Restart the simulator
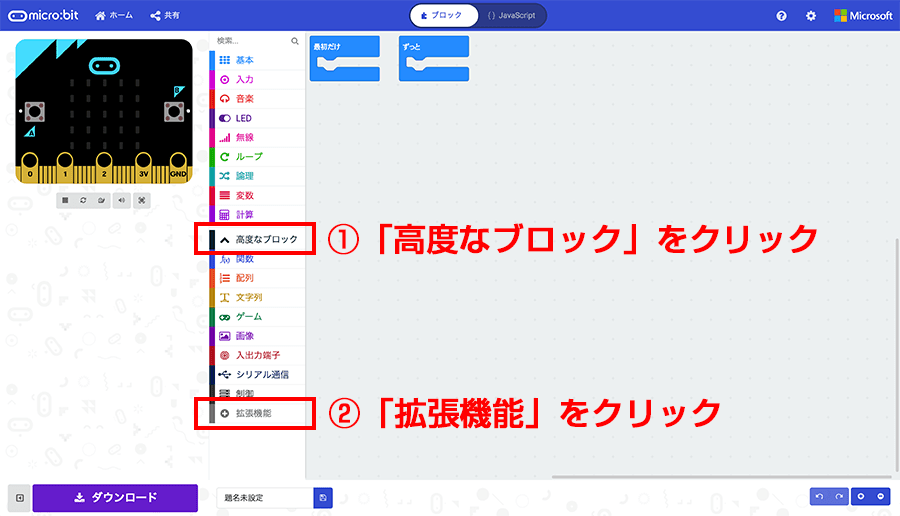 (83, 200)
